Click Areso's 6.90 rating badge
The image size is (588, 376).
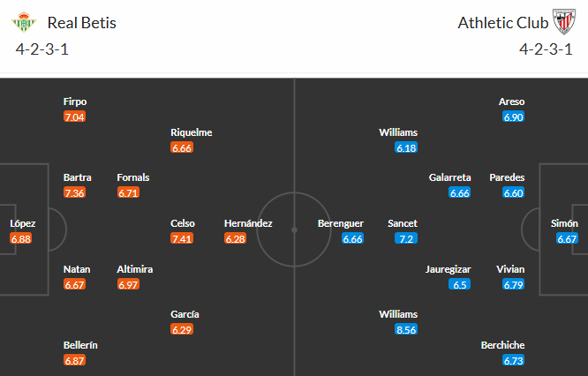point(512,117)
